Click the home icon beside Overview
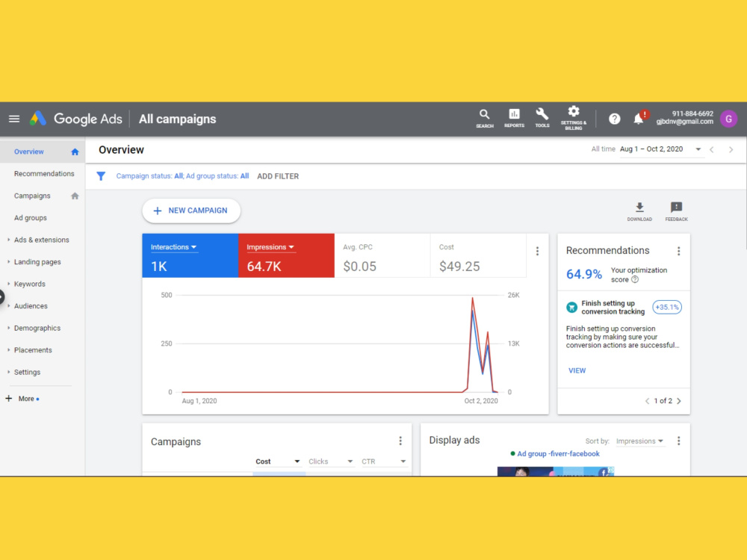 tap(75, 152)
